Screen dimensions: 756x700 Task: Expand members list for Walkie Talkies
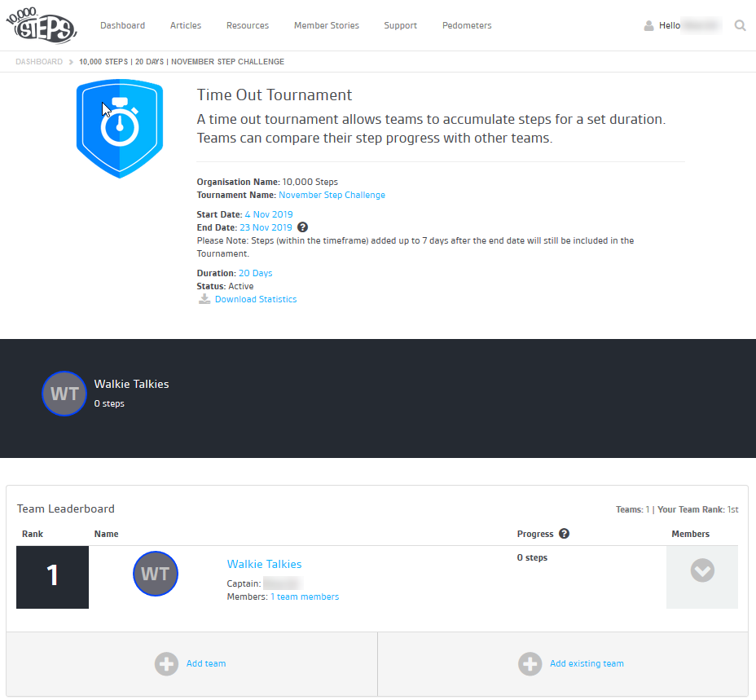(x=702, y=570)
